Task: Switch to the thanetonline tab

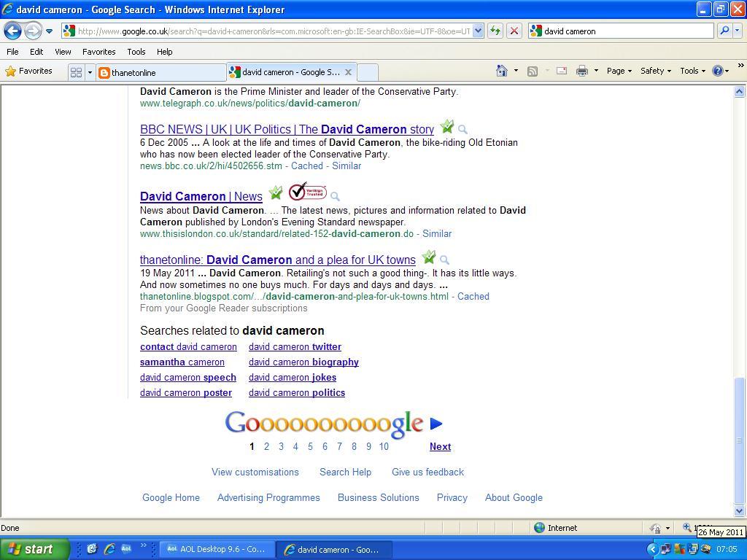Action: click(x=161, y=72)
